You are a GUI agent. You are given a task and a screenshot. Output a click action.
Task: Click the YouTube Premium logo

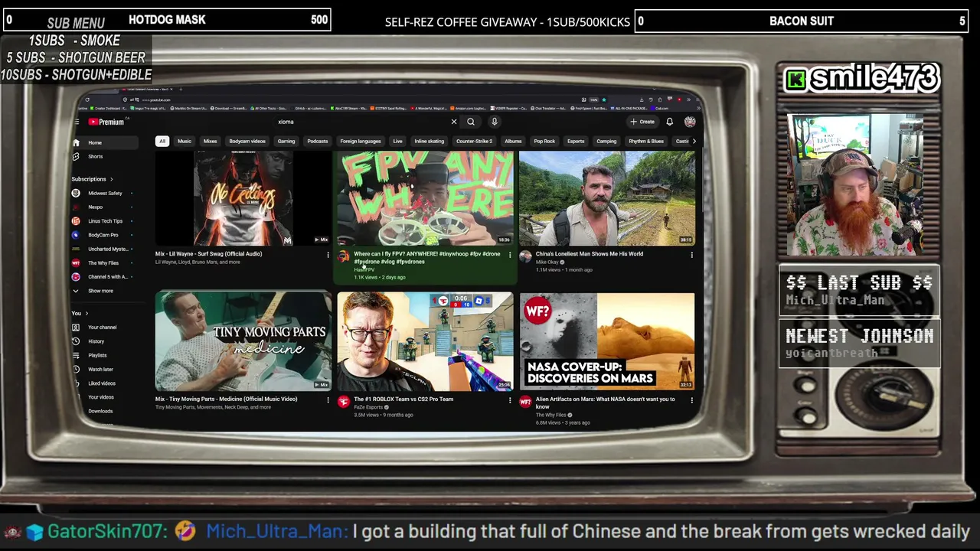[x=106, y=122]
